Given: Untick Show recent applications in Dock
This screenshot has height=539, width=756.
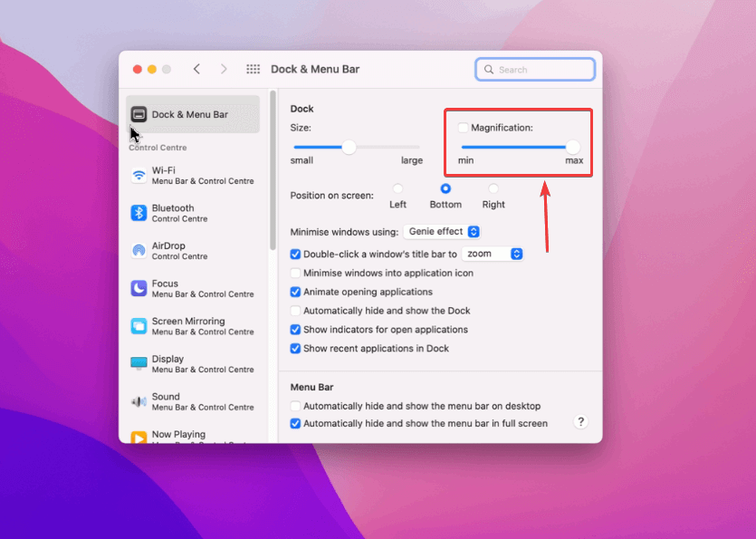Looking at the screenshot, I should coord(295,349).
